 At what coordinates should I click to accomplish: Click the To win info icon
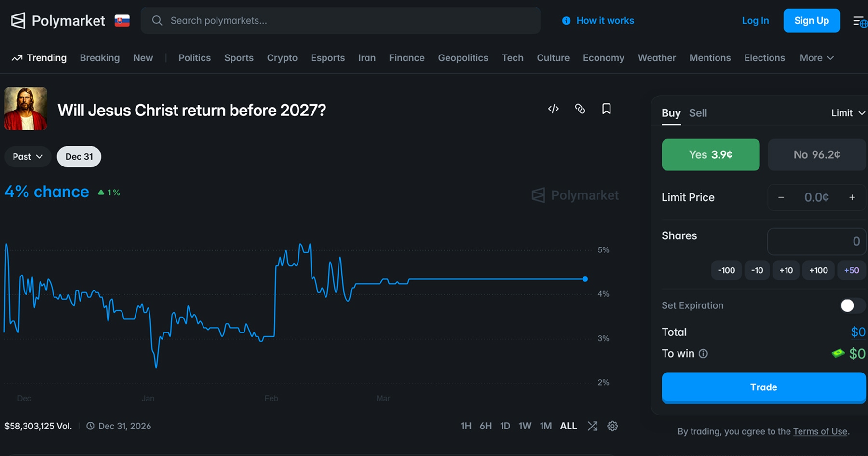703,354
